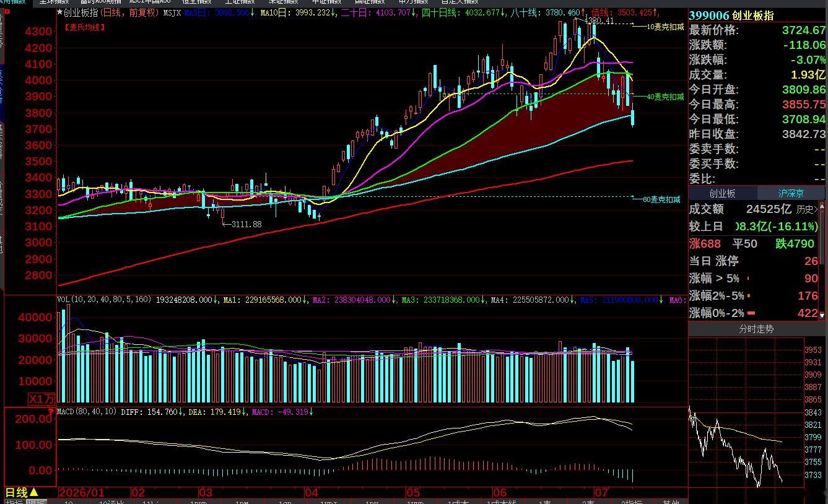828x504 pixels.
Task: Click the 4380.41 high price annotation
Action: [x=599, y=21]
